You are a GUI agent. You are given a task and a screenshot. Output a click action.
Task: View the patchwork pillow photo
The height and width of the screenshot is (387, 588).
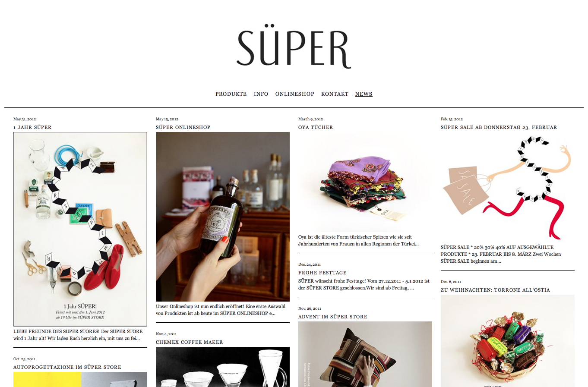365,354
